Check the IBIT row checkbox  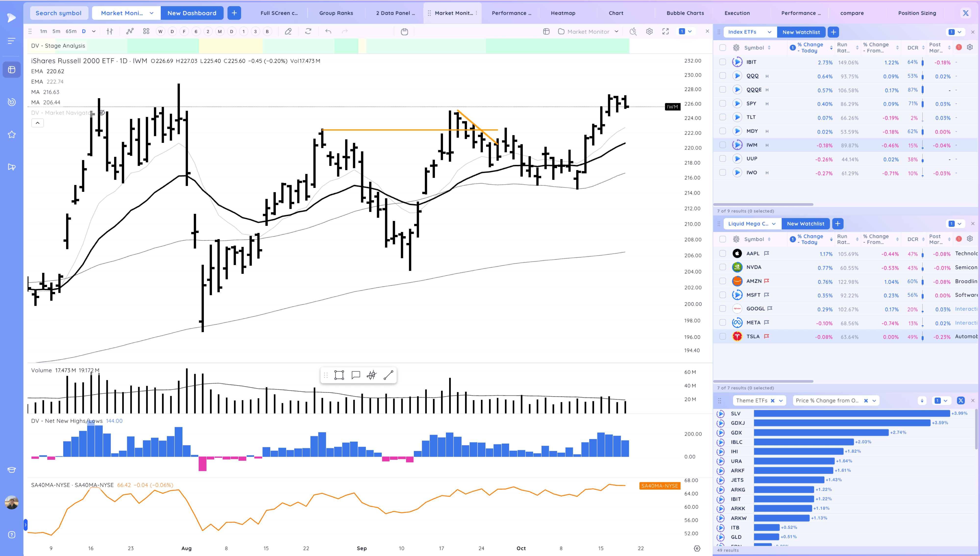point(723,62)
